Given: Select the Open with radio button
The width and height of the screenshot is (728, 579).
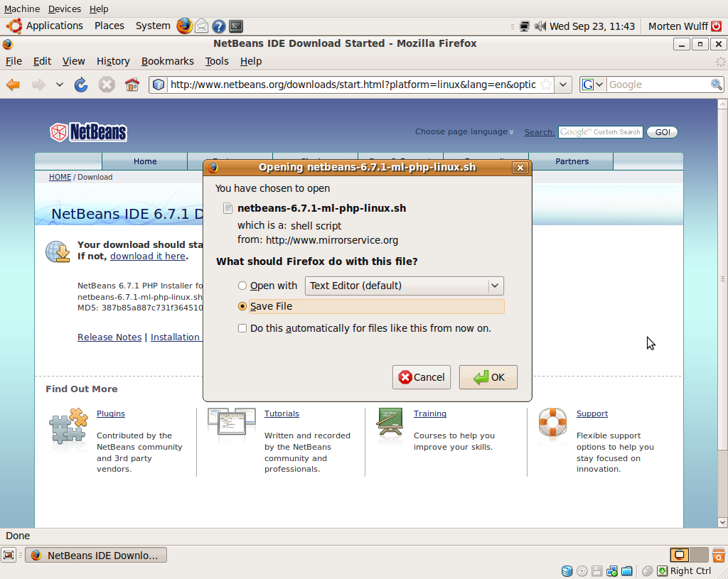Looking at the screenshot, I should (242, 286).
